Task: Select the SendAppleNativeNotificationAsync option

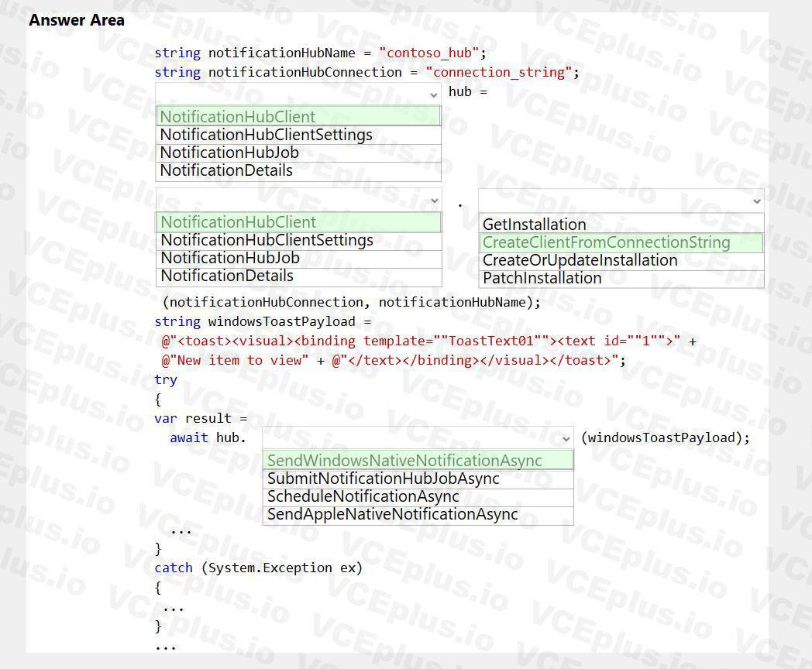Action: (418, 515)
